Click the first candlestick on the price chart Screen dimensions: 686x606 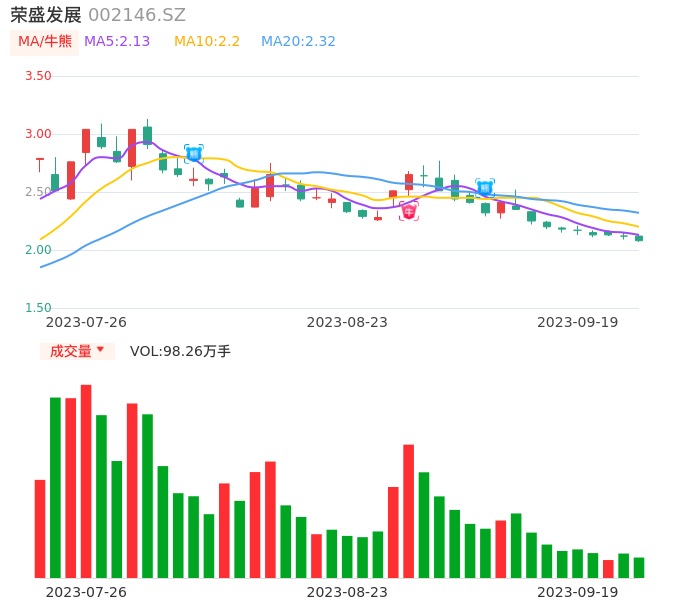point(40,159)
